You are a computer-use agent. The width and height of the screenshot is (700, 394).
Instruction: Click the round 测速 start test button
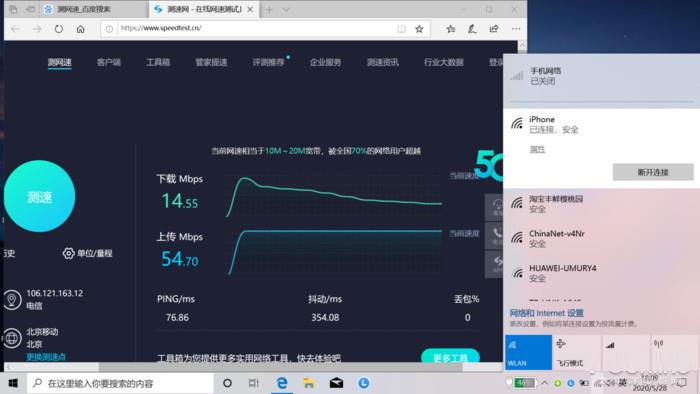39,196
